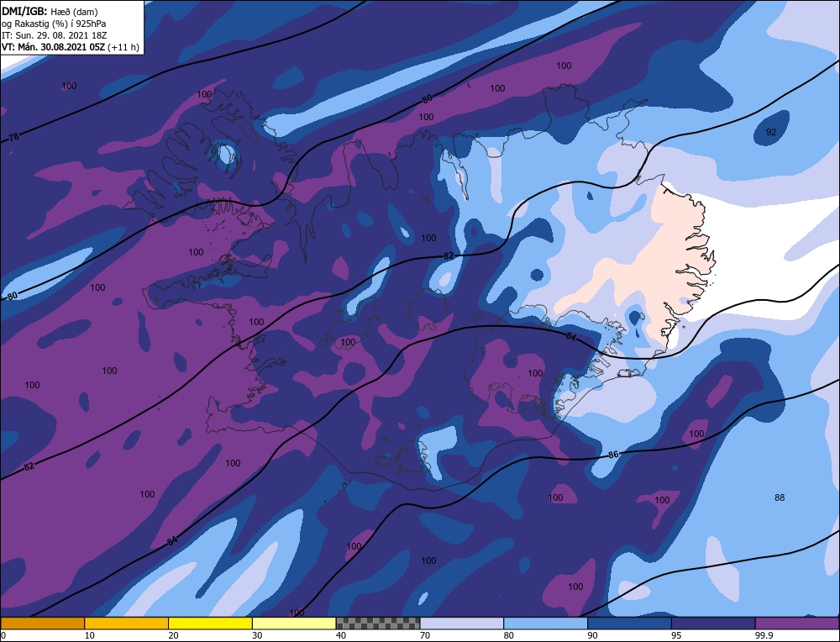Click the gray checkered 40–70 legend swatch

tap(378, 623)
